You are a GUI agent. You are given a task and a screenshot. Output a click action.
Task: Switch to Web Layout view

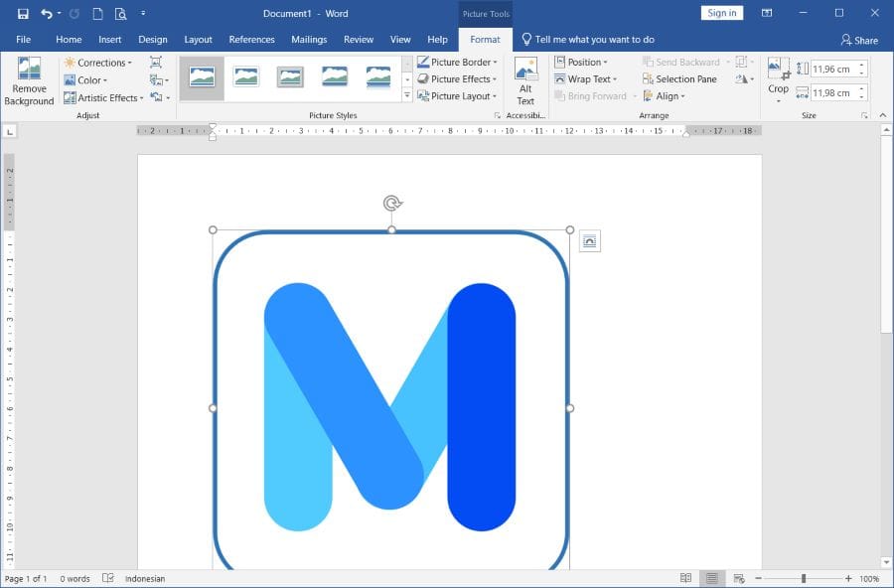click(x=736, y=579)
